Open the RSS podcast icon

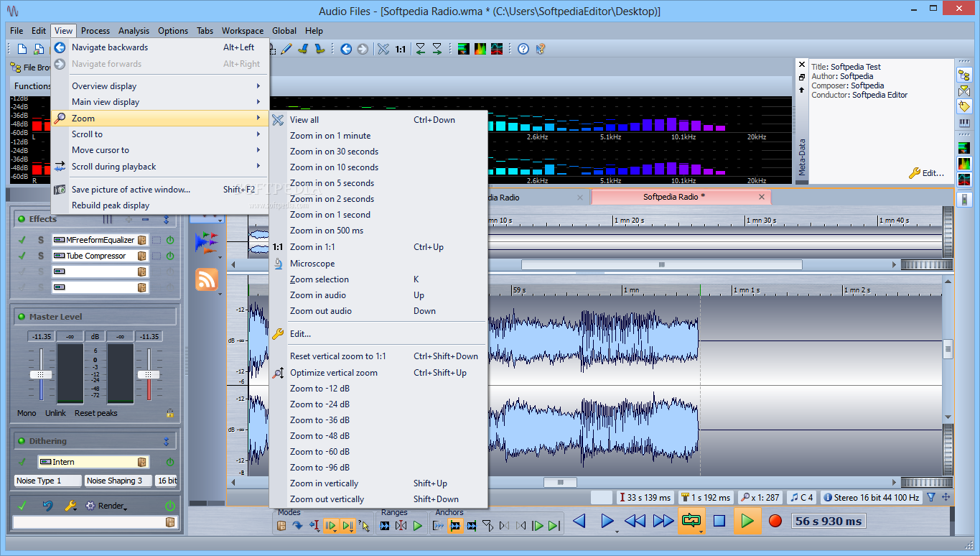(207, 279)
